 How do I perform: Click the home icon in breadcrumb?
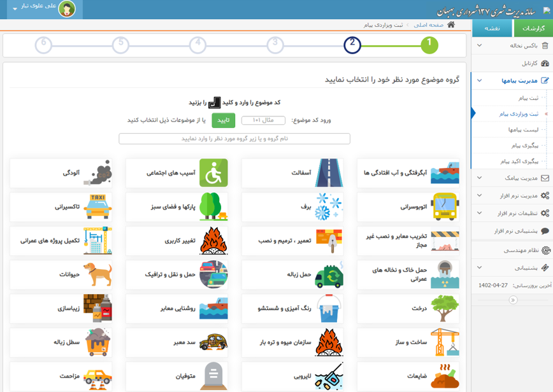coord(451,25)
